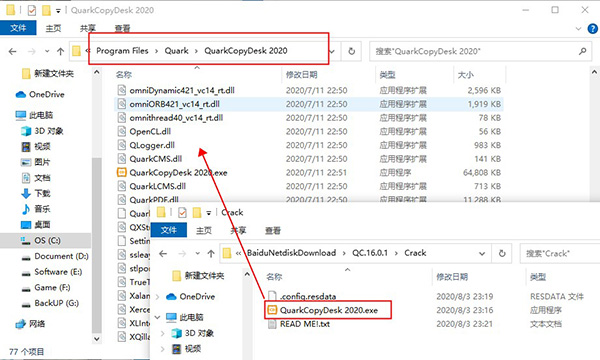Viewport: 600px width, 360px height.
Task: Select QuarkCopyDesk 2020.exe icon in Crack folder
Action: (x=272, y=310)
